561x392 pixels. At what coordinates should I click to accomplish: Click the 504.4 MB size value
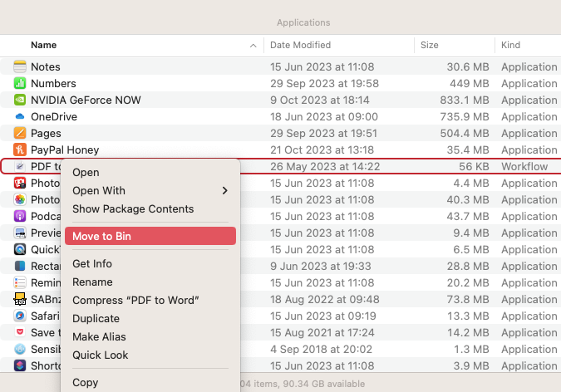[465, 134]
